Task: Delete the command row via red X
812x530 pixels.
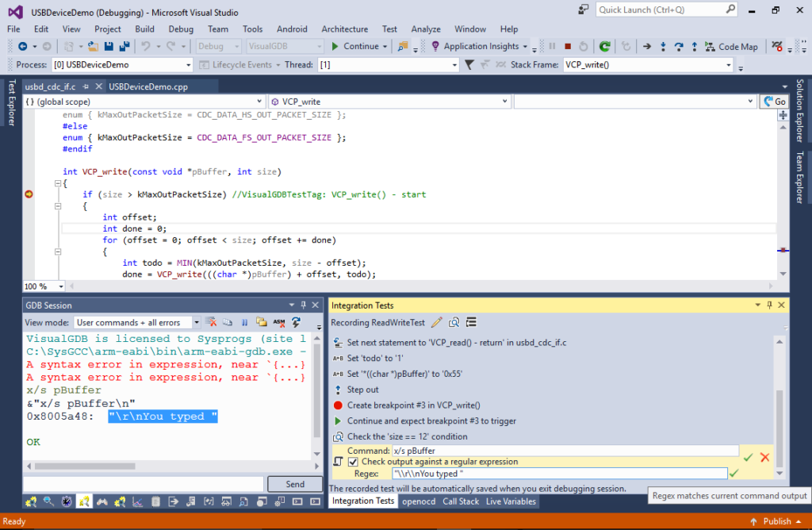Action: (x=764, y=457)
